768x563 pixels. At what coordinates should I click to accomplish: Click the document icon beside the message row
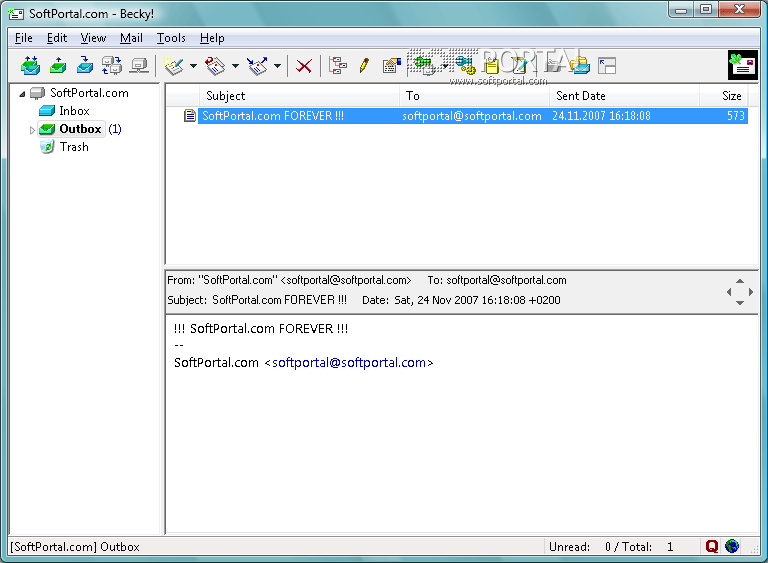point(190,116)
